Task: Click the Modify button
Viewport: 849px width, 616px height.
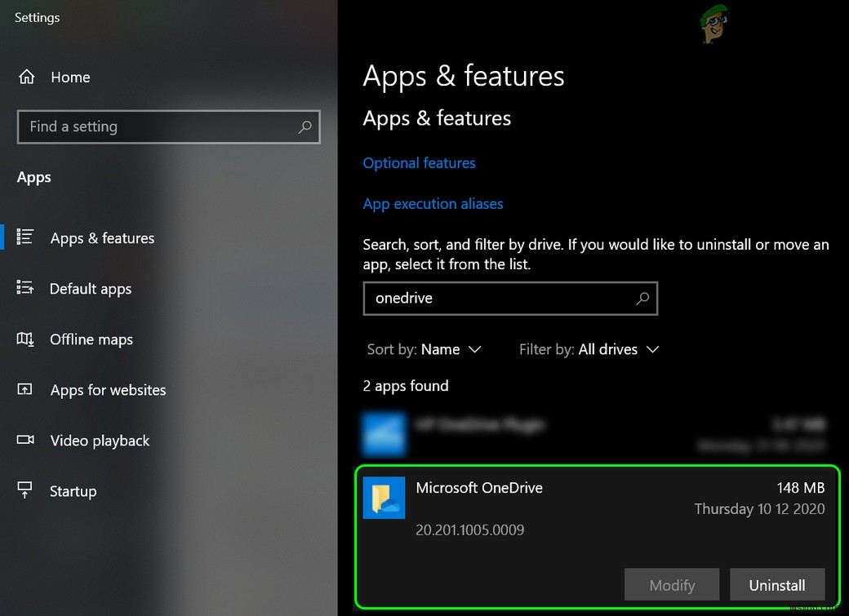Action: (x=672, y=584)
